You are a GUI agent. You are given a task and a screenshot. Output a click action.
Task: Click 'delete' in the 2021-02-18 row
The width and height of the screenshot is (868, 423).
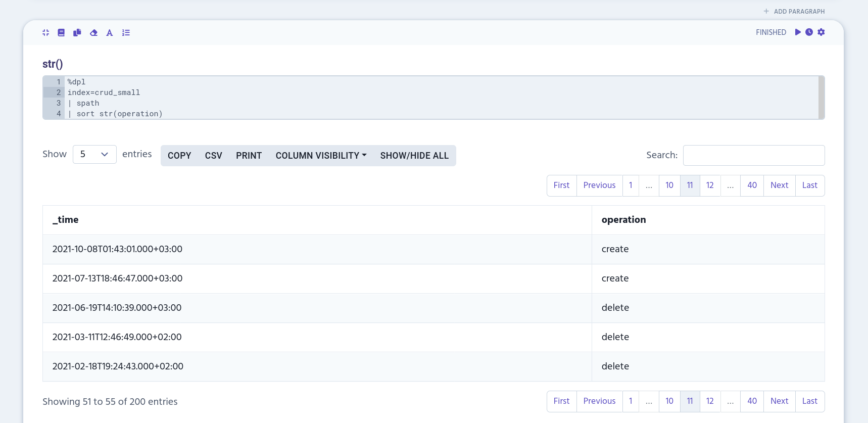pyautogui.click(x=615, y=366)
